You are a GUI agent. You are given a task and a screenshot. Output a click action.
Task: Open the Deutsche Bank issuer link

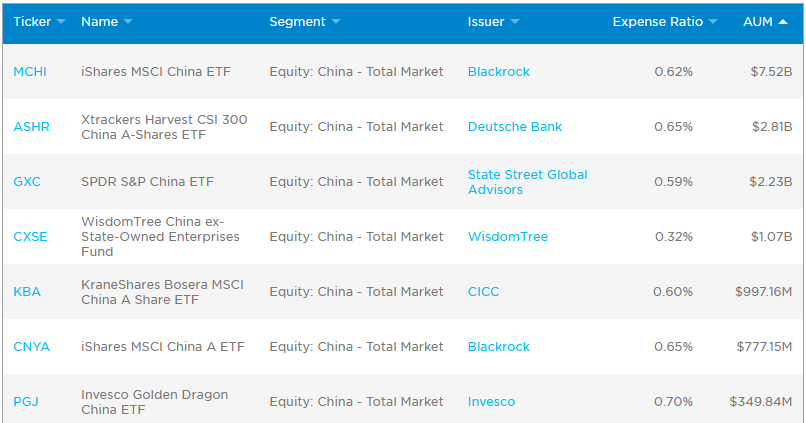coord(515,127)
